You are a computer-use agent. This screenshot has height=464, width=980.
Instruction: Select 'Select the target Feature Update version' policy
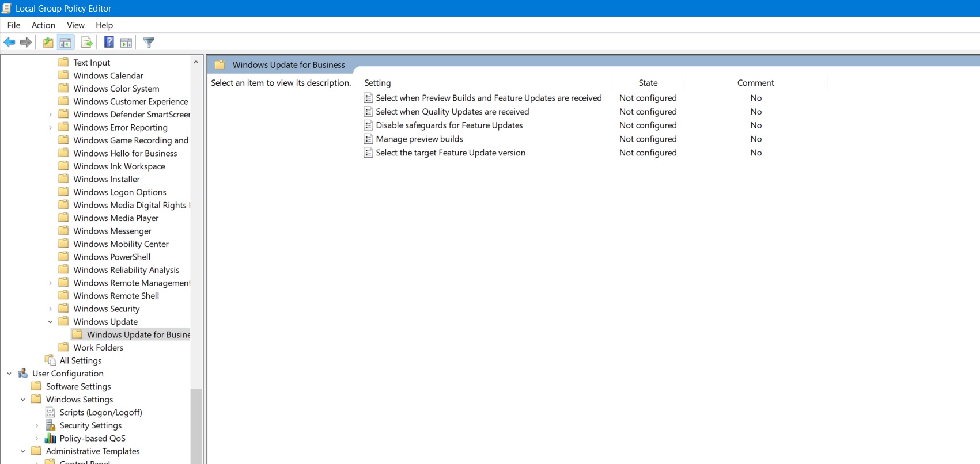pos(451,153)
